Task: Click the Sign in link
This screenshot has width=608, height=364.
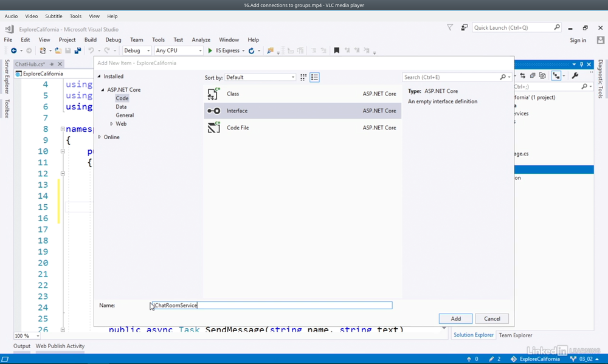Action: pyautogui.click(x=578, y=40)
